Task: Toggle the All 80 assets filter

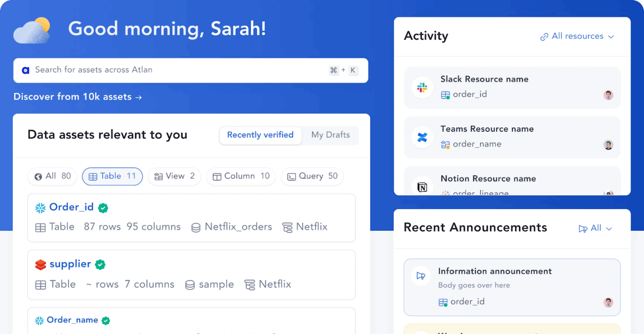Action: click(52, 176)
